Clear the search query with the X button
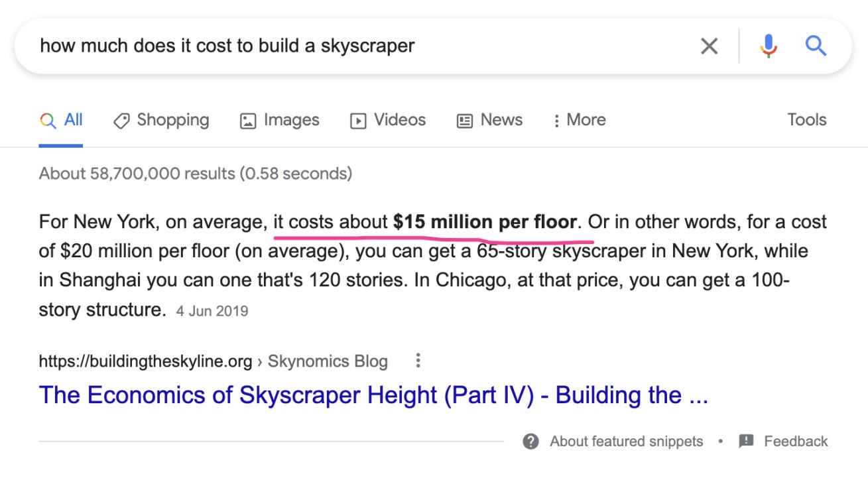Image resolution: width=868 pixels, height=488 pixels. tap(710, 46)
